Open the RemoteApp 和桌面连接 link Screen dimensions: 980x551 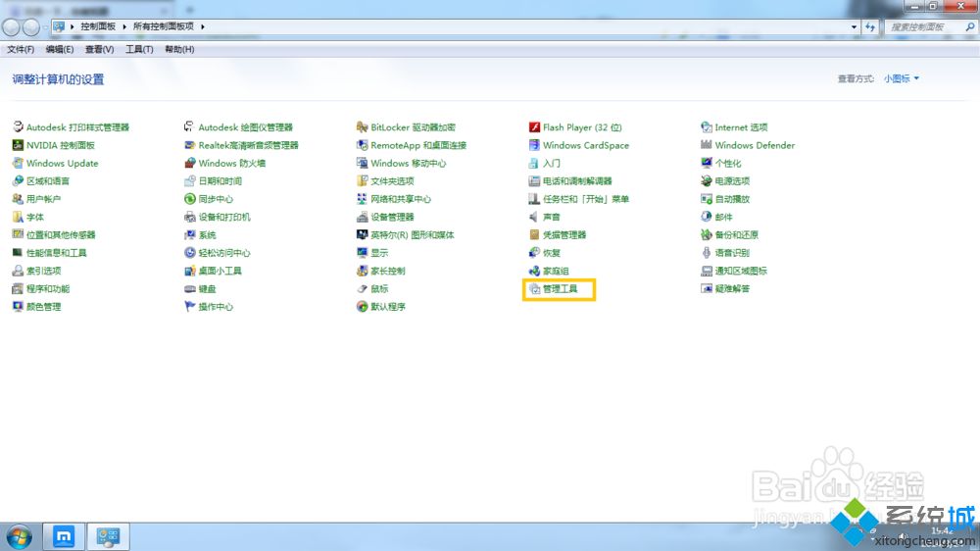[418, 145]
